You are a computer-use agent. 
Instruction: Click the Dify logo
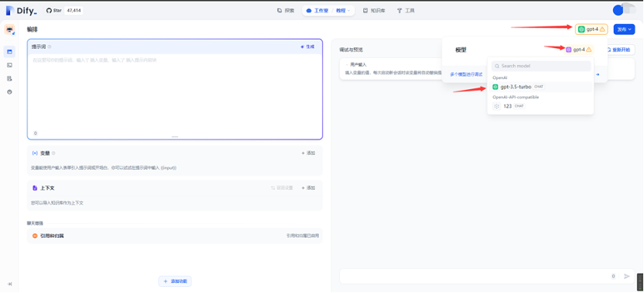pyautogui.click(x=22, y=11)
